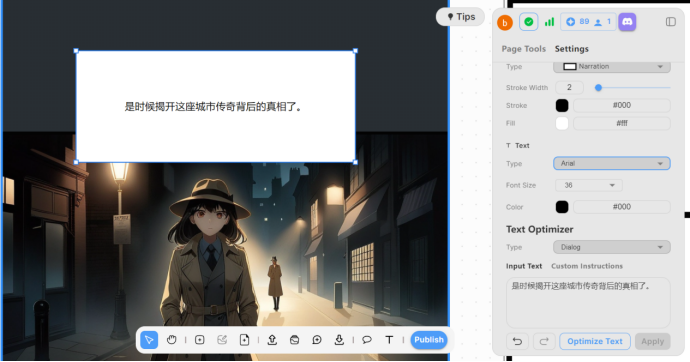The image size is (690, 362).
Task: Select the speech bubble tool
Action: (367, 340)
